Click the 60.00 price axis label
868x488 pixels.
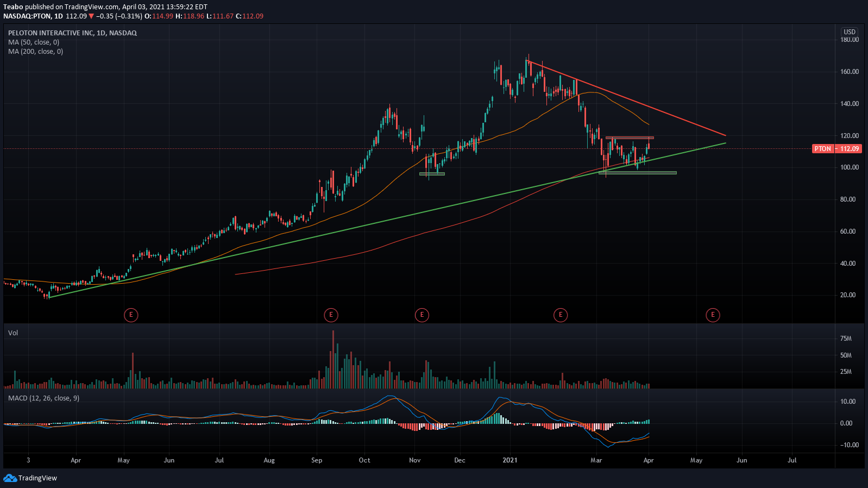point(848,232)
